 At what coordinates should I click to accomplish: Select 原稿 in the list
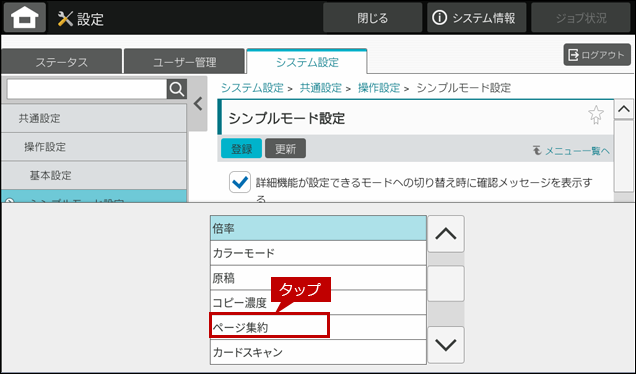point(318,278)
